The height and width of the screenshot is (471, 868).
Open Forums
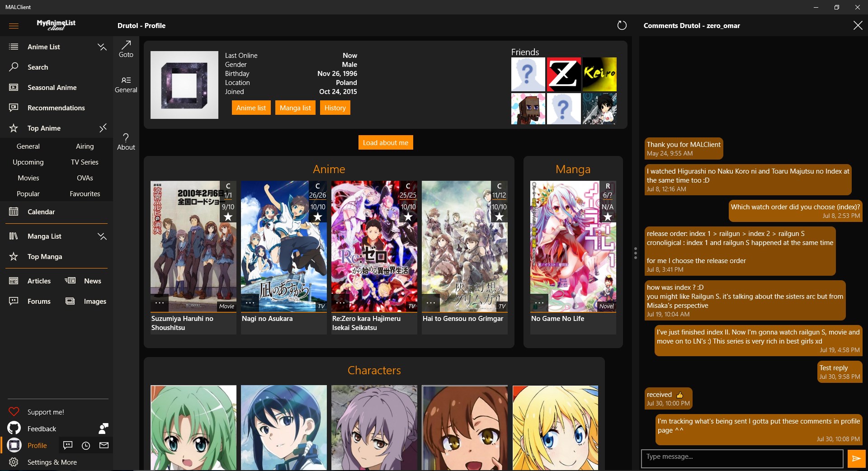pyautogui.click(x=30, y=301)
